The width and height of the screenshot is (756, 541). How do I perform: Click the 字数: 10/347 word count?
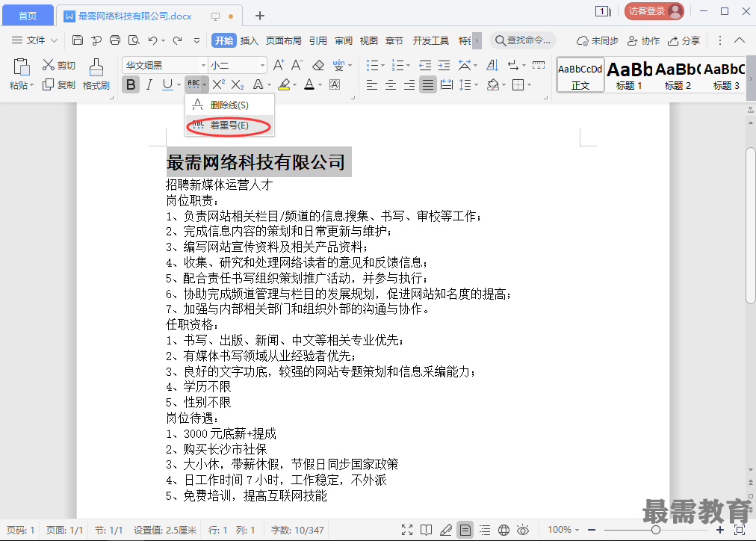point(297,530)
